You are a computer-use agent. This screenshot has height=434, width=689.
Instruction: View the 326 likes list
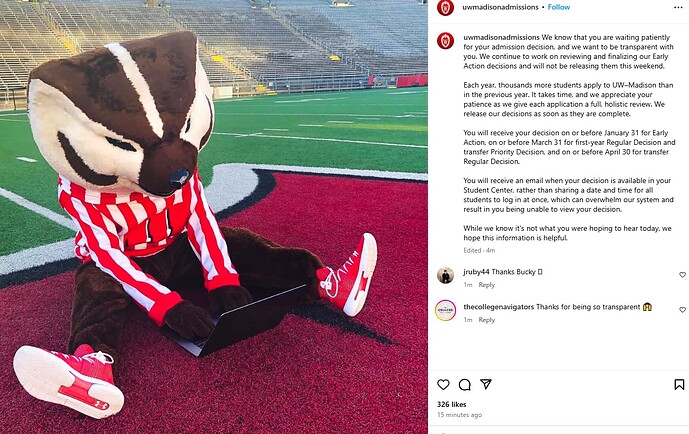451,404
